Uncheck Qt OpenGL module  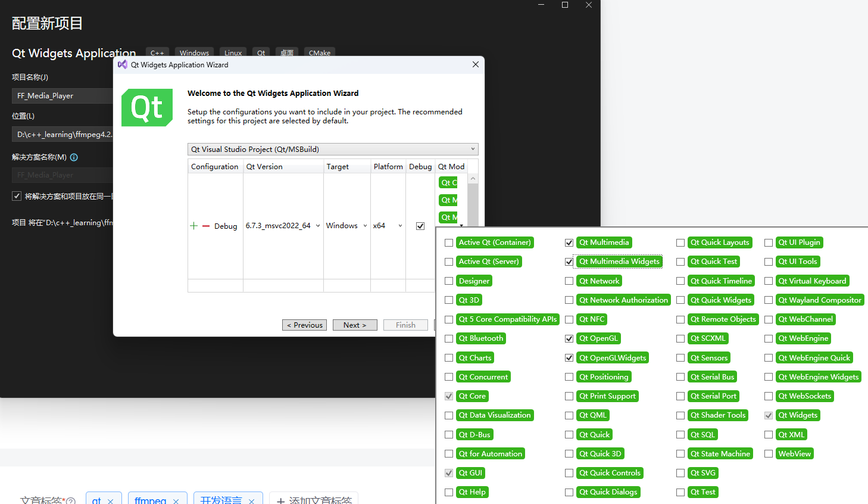(569, 338)
